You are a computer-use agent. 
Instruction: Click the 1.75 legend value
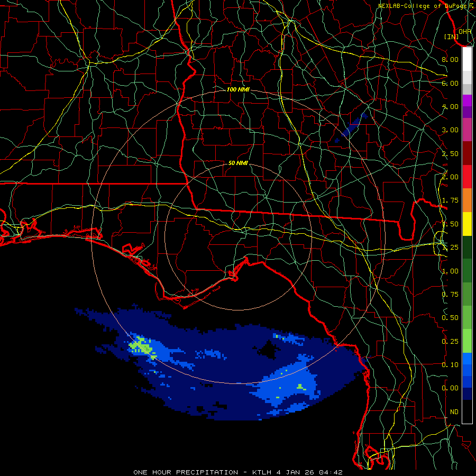pos(450,200)
